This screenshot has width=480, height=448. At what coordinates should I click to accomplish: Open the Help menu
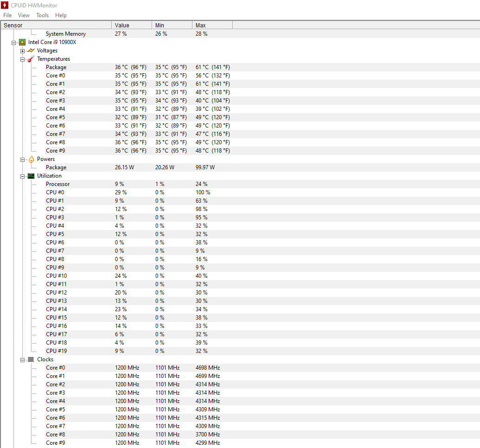tap(61, 15)
